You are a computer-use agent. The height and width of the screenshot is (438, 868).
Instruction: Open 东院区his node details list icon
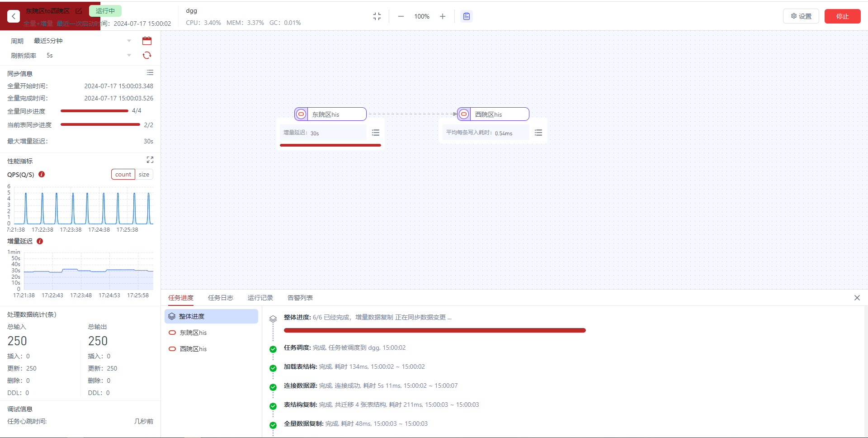(376, 133)
